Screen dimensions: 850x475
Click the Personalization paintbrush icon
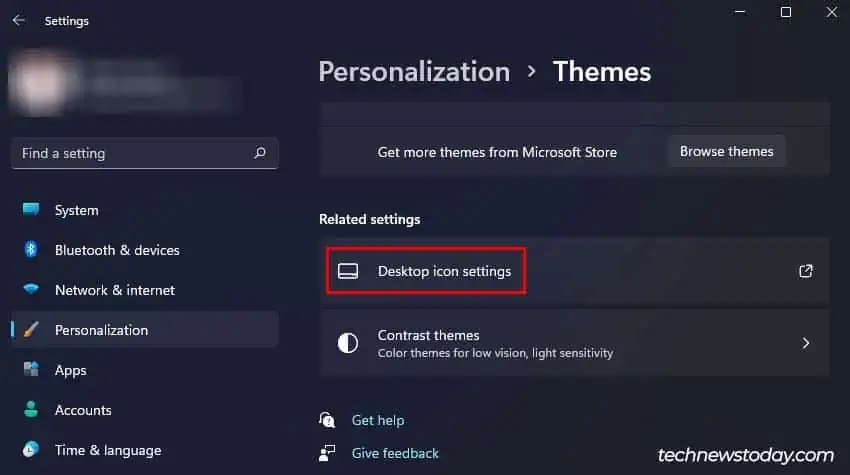point(31,330)
